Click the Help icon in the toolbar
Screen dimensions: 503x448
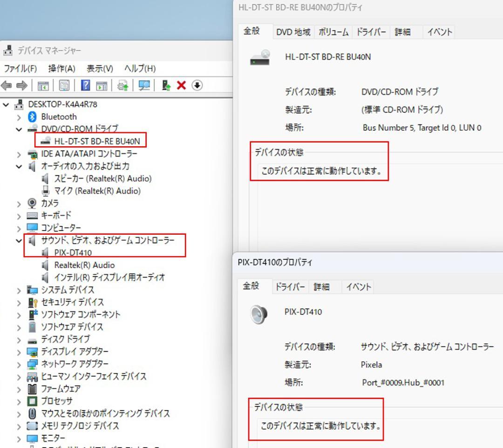85,85
